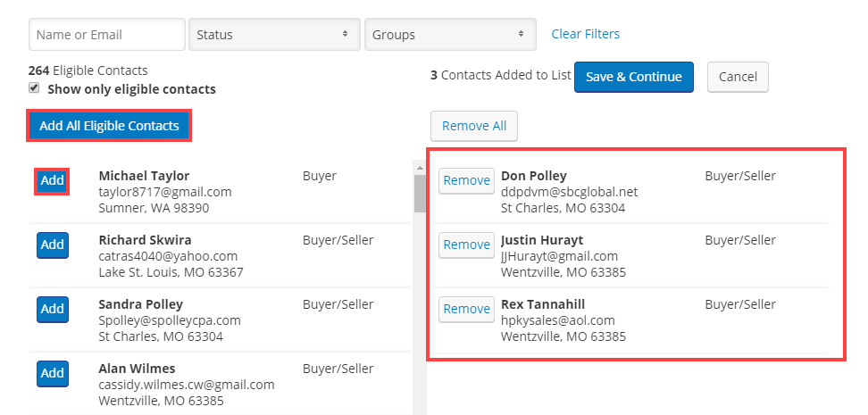This screenshot has height=415, width=868.
Task: Click Save & Continue button
Action: pos(633,77)
